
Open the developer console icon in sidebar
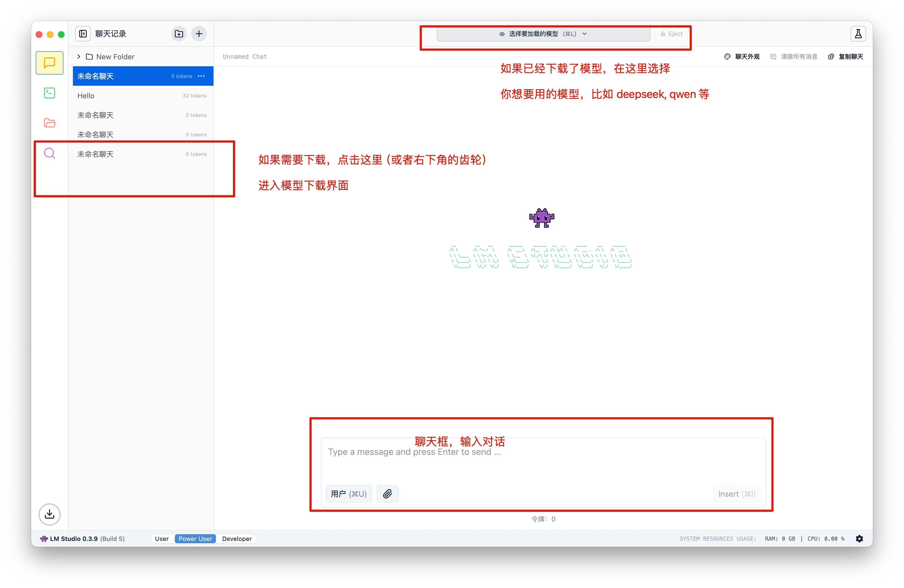49,93
